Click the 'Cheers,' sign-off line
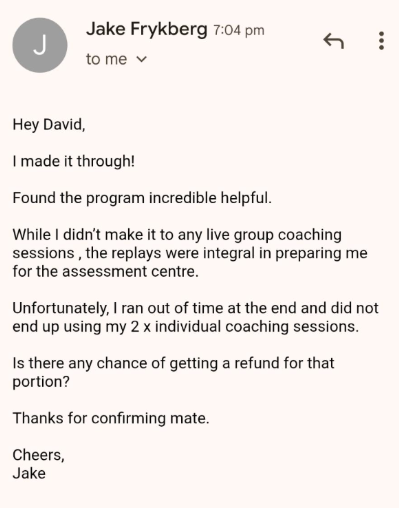Screen dimensions: 399x508 pyautogui.click(x=38, y=455)
